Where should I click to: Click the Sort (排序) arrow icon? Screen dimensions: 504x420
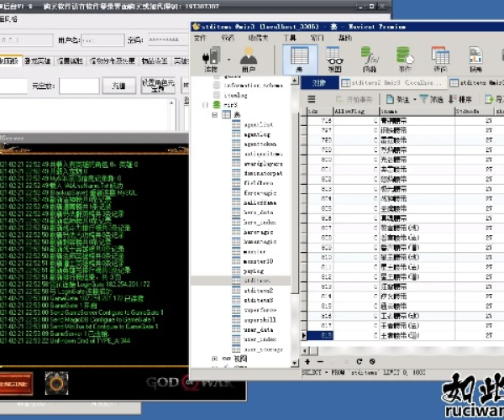[x=452, y=99]
